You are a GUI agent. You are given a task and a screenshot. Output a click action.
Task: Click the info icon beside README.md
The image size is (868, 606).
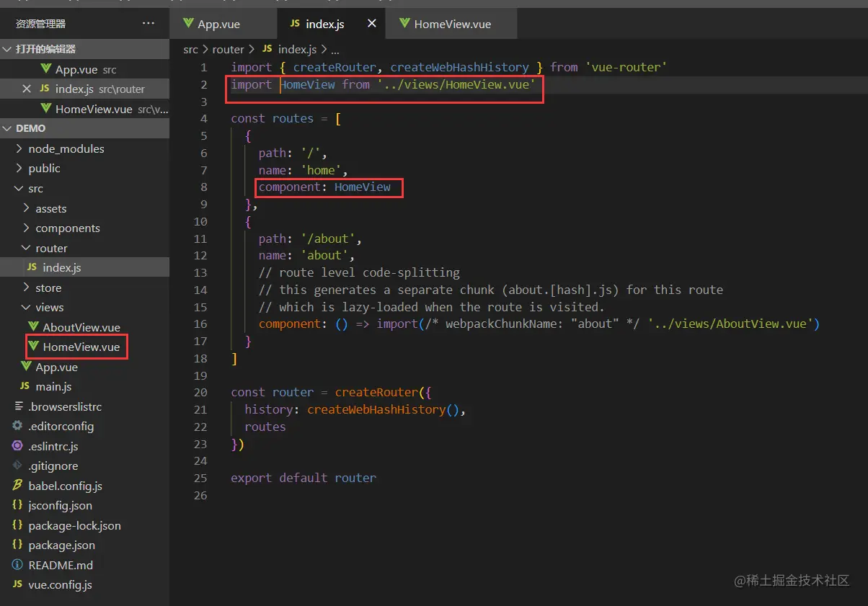coord(18,565)
